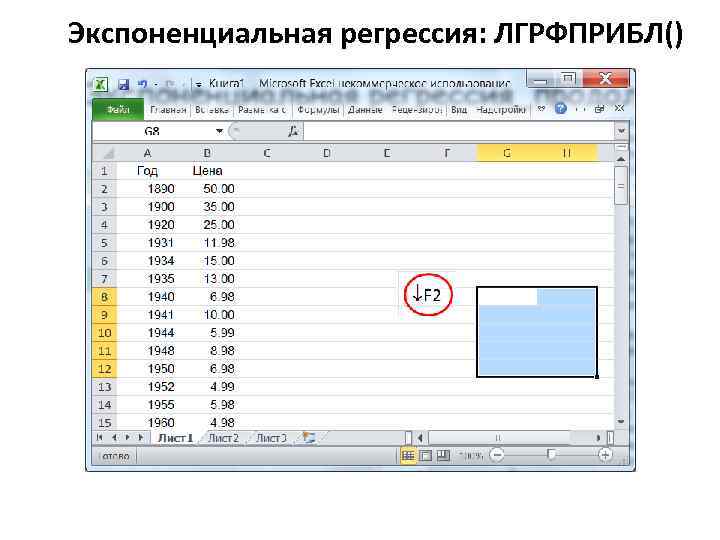The width and height of the screenshot is (720, 540).
Task: Click the blue Help question mark icon
Action: pos(560,109)
